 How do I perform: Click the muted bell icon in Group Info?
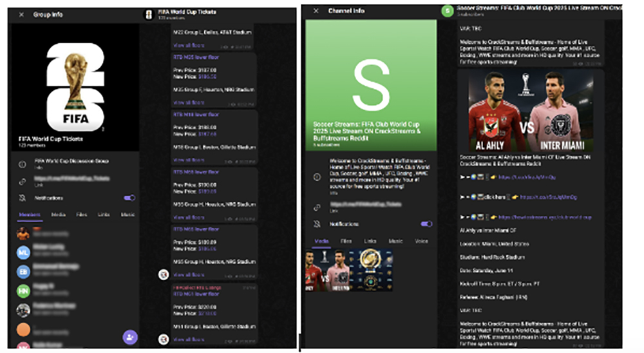(22, 198)
